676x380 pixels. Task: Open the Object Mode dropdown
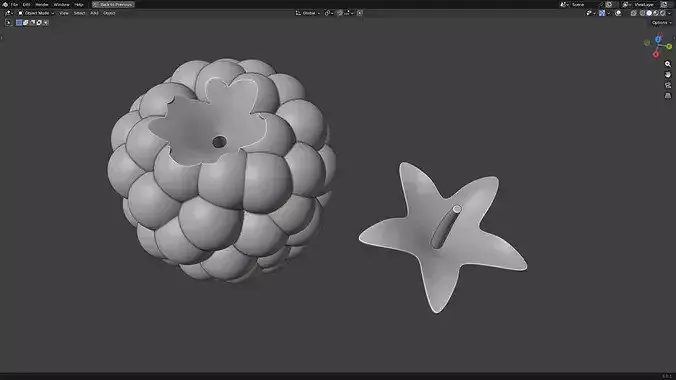(36, 13)
